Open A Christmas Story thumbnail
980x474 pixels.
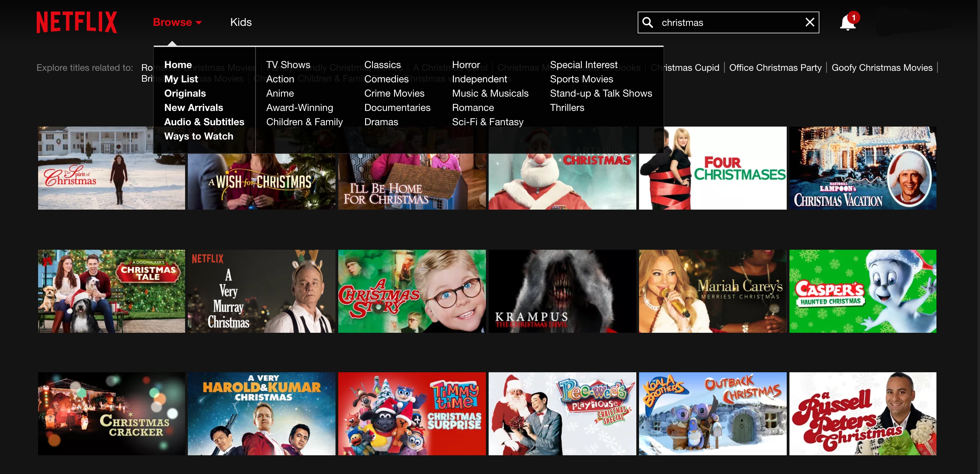(412, 291)
